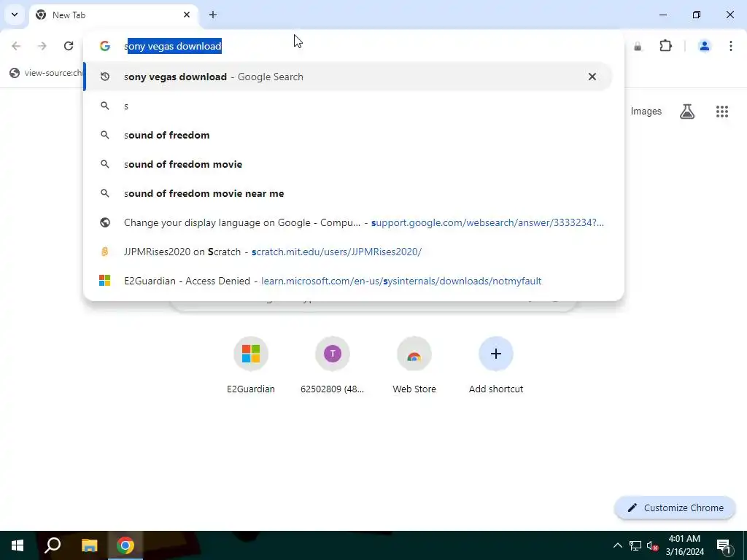Screen dimensions: 747x560
Task: Open the Windows Start menu
Action: tap(18, 545)
